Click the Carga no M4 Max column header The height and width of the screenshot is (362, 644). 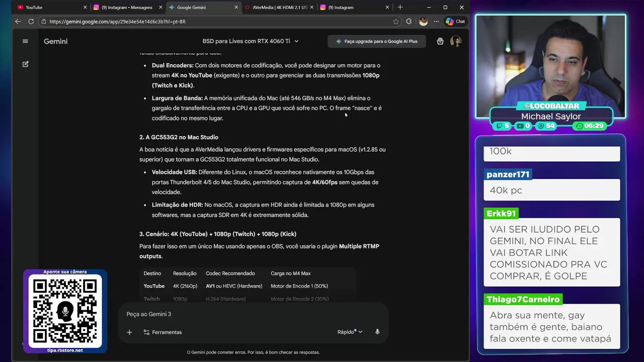(291, 274)
